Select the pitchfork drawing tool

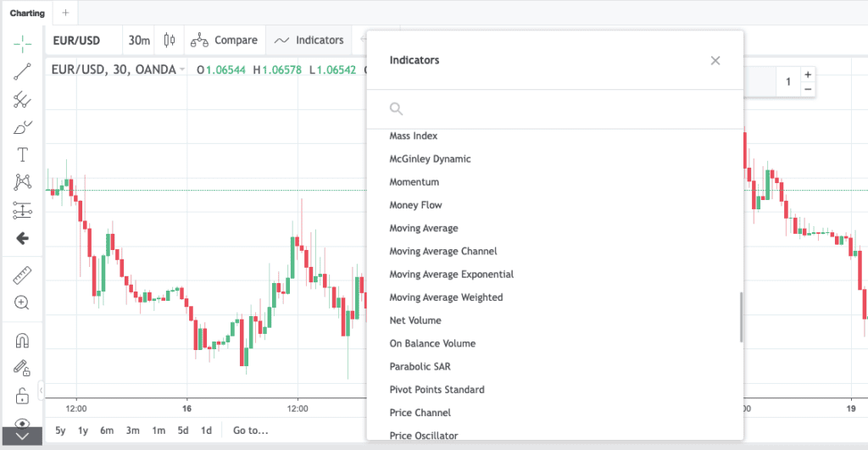pyautogui.click(x=22, y=100)
